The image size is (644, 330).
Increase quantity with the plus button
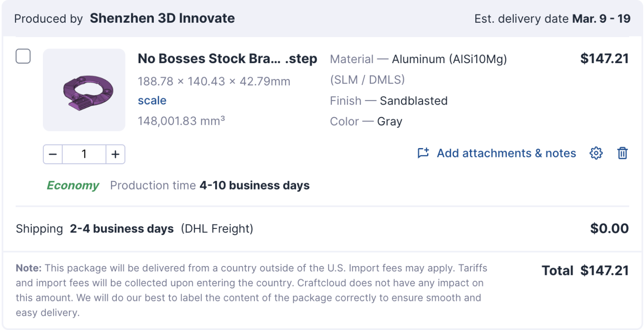click(115, 154)
